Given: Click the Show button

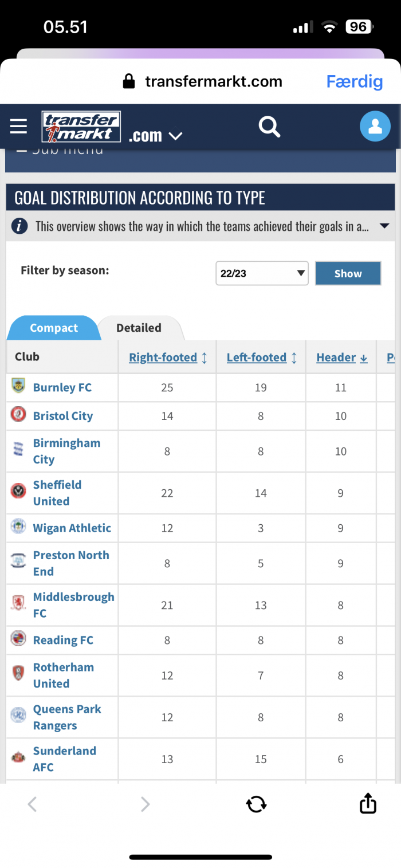Looking at the screenshot, I should coord(348,273).
